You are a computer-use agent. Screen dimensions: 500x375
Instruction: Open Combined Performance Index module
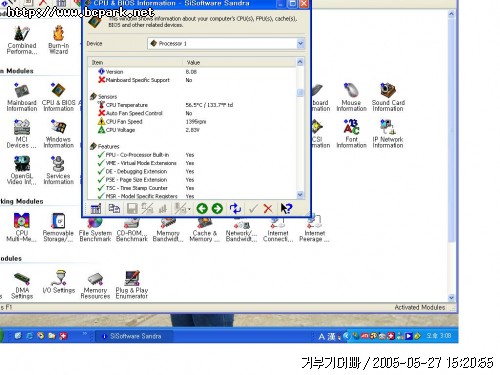point(22,40)
